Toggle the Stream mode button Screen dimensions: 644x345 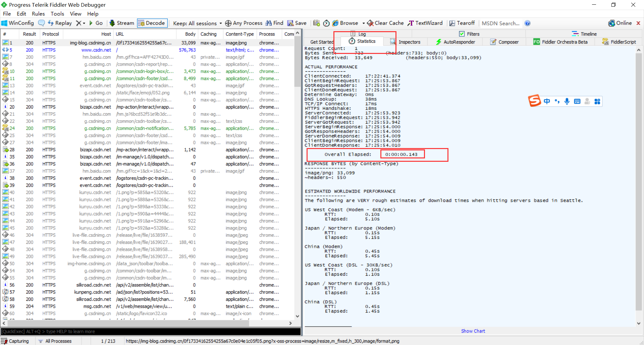pos(122,23)
